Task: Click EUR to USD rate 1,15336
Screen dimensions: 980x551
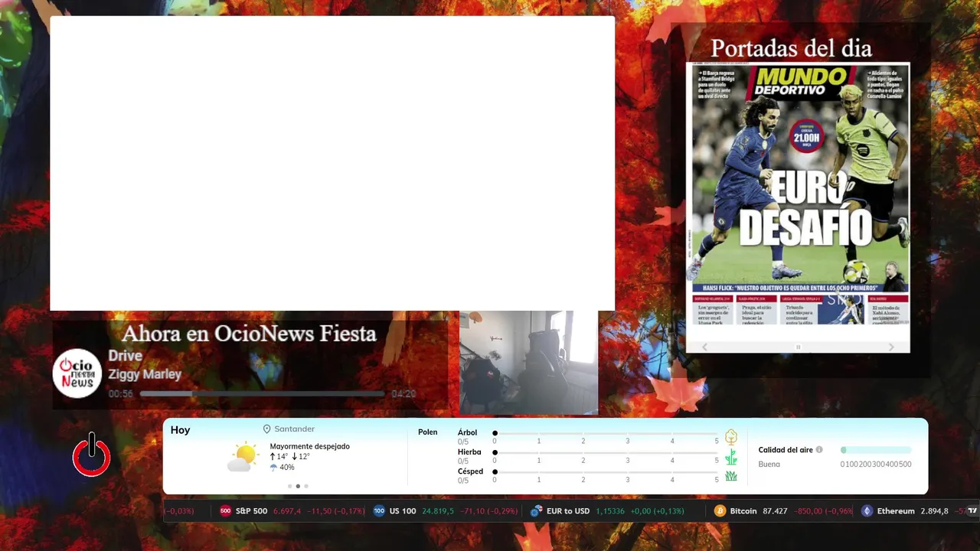Action: click(610, 510)
